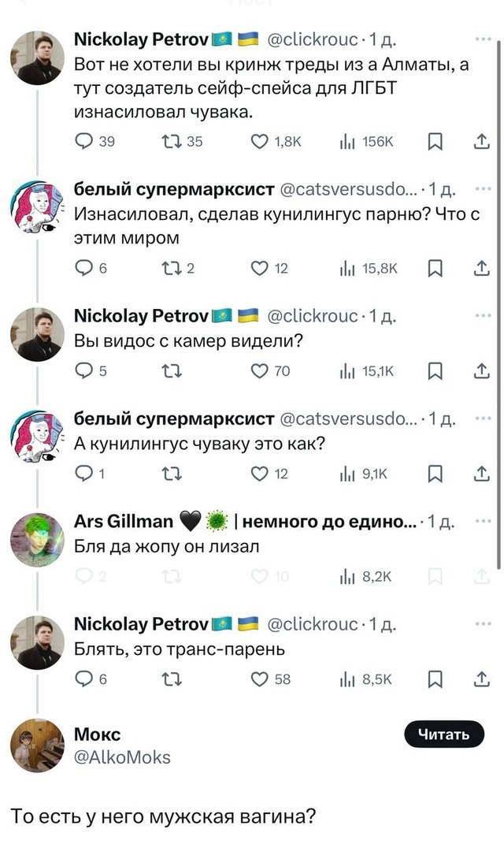Open the @AlkoMoks profile handle
The image size is (504, 859).
click(x=121, y=757)
